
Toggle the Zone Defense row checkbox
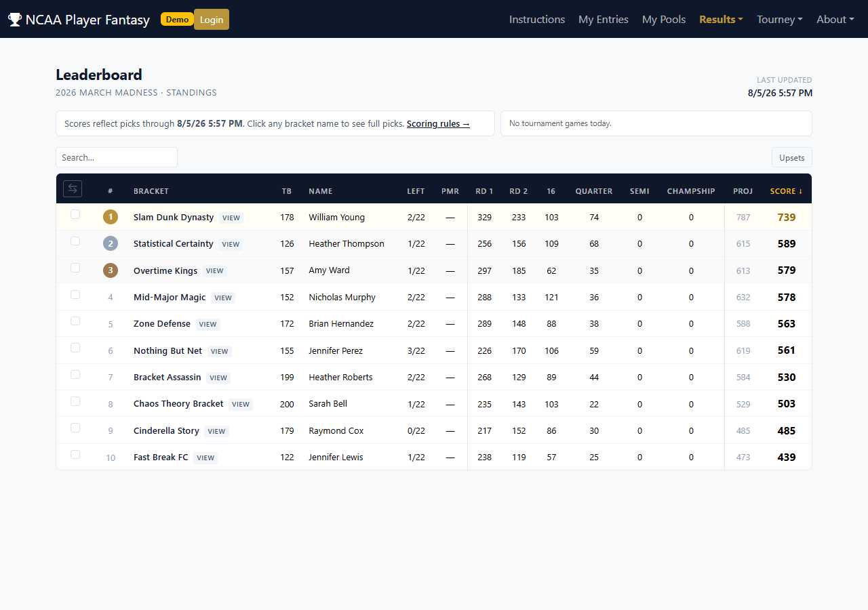tap(75, 321)
